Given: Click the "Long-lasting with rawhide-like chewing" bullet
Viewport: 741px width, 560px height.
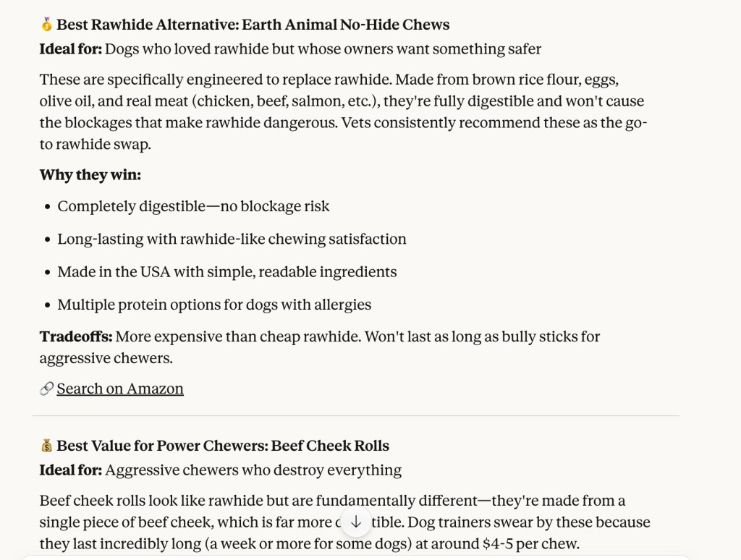Looking at the screenshot, I should click(232, 239).
